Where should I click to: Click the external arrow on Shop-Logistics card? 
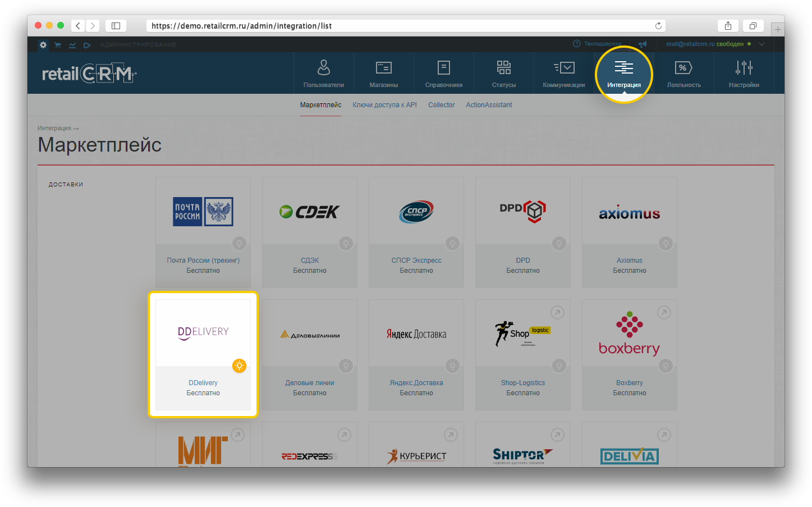click(557, 313)
